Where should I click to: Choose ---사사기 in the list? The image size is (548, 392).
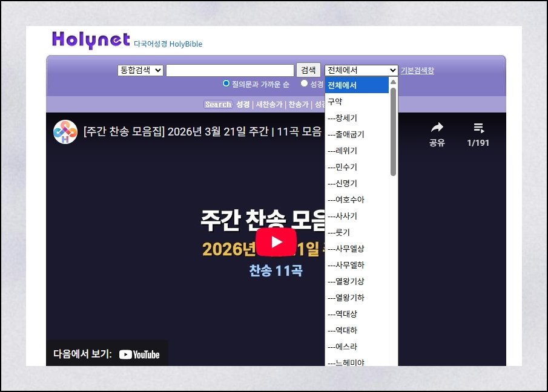(357, 216)
